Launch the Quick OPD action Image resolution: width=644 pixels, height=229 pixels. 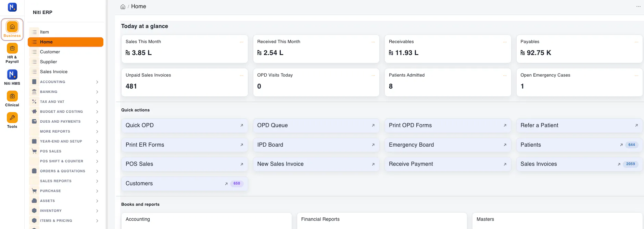pos(185,125)
